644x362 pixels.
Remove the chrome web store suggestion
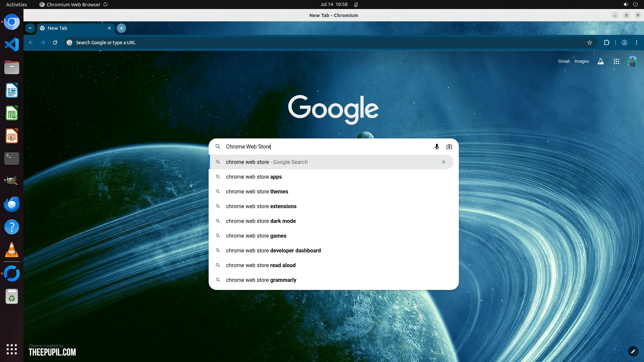click(444, 162)
